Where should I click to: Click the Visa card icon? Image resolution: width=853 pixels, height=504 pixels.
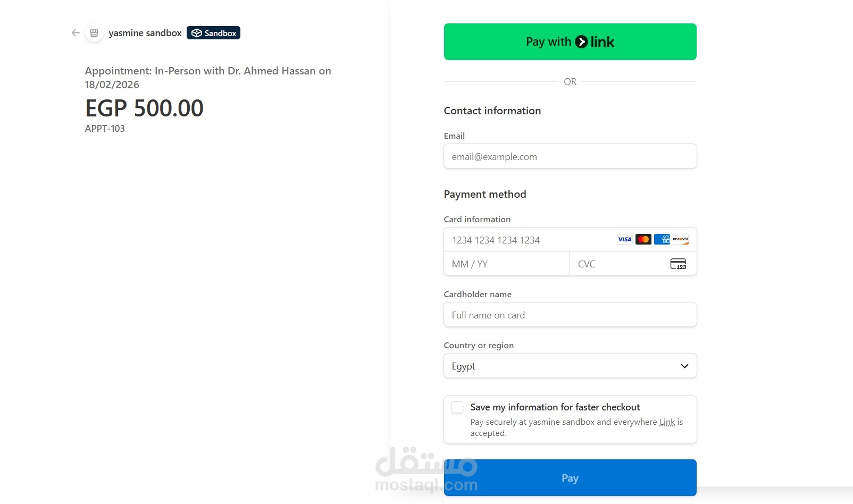coord(624,239)
